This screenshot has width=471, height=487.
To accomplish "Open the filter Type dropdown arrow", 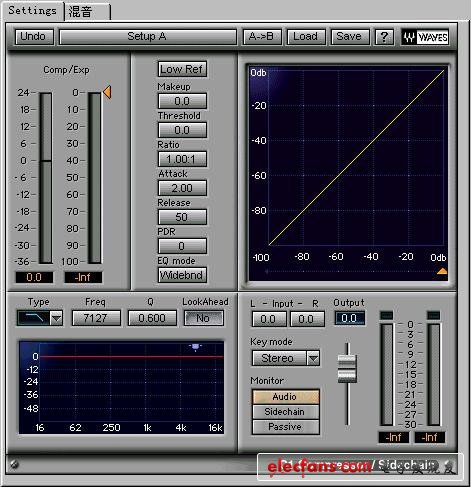I will click(56, 318).
